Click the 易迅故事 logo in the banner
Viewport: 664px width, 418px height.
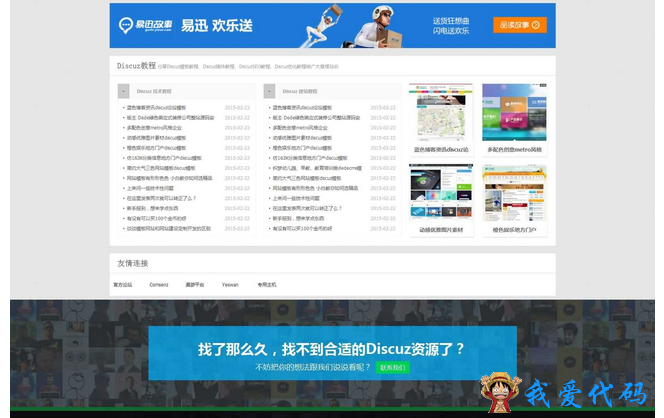(x=145, y=25)
